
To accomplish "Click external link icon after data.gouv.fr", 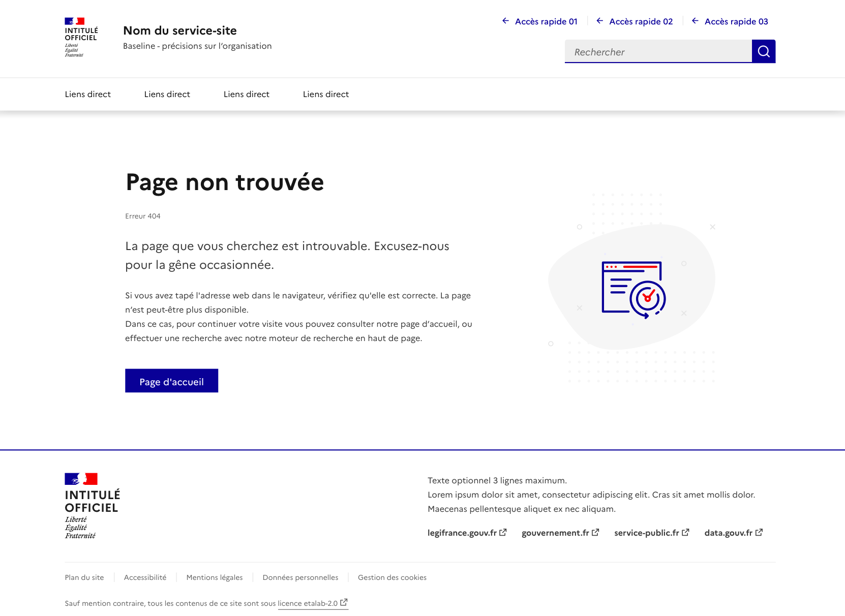I will 759,532.
